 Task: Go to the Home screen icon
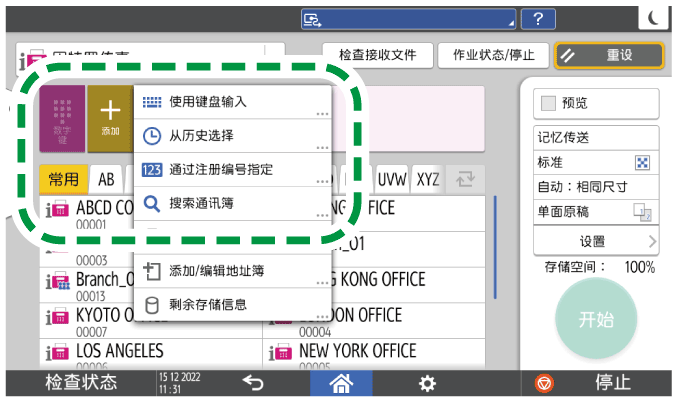point(343,383)
